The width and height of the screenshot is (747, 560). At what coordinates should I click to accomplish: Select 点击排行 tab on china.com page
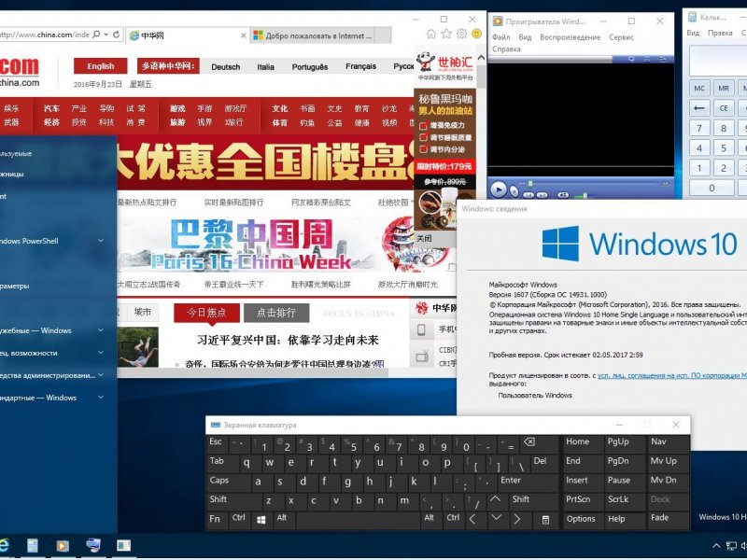pos(276,313)
